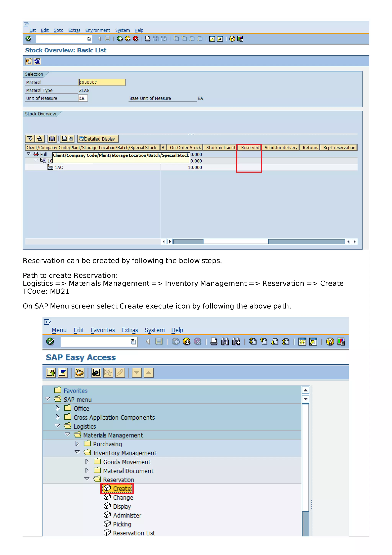Click Find binoculars icon in SAP Easy Access toolbar
The width and height of the screenshot is (392, 555).
click(x=225, y=341)
